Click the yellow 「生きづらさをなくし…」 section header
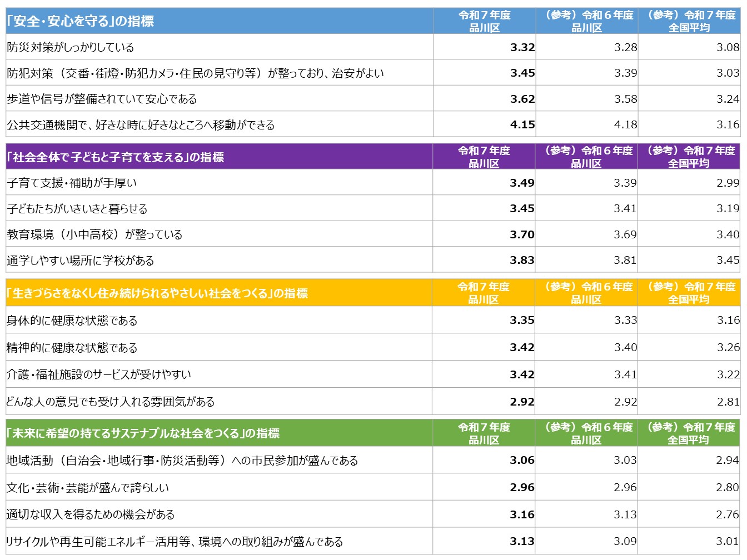This screenshot has height=560, width=747. point(157,293)
